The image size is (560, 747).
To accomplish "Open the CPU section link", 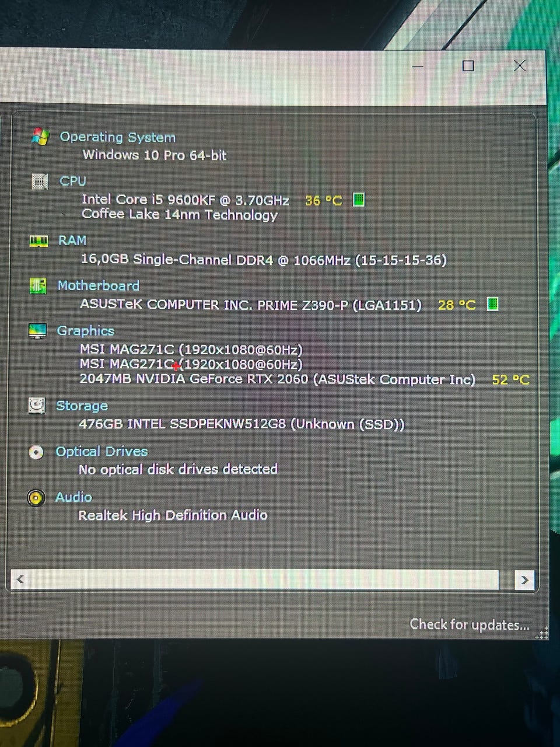I will (x=72, y=181).
